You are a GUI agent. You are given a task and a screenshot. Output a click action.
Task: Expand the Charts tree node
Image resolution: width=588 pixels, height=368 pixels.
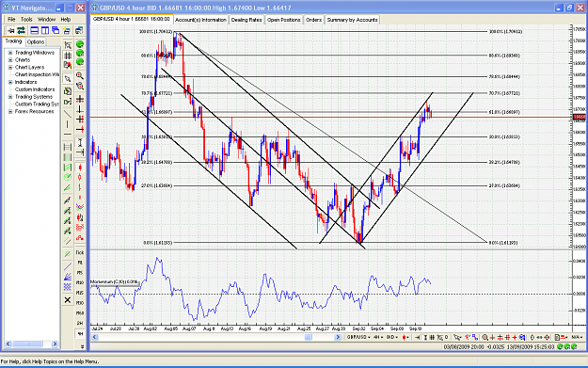point(10,60)
